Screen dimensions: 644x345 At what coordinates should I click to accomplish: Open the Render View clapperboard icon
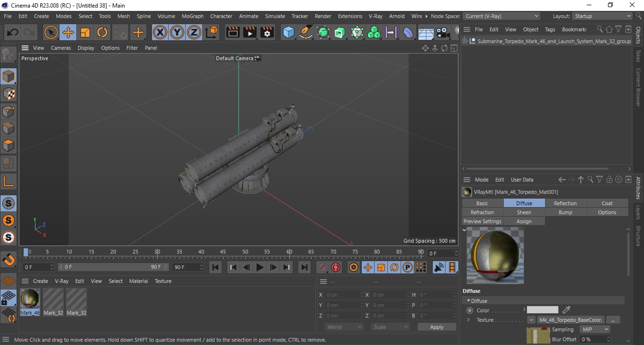pyautogui.click(x=233, y=32)
